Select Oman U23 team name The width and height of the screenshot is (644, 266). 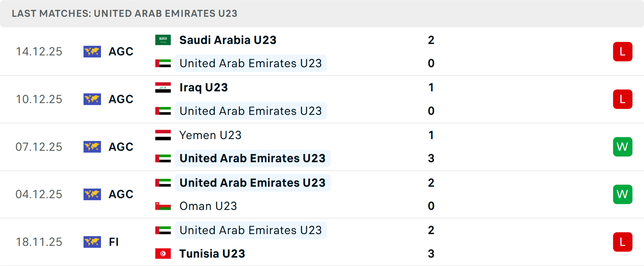[x=208, y=206]
